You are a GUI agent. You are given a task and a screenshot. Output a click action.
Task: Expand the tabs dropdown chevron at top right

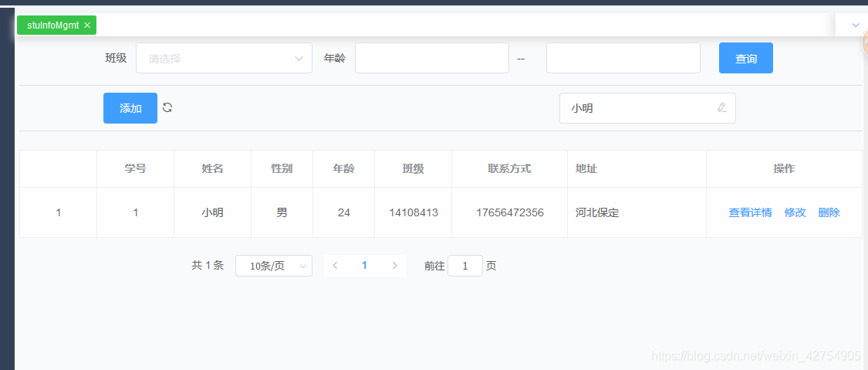pos(856,25)
